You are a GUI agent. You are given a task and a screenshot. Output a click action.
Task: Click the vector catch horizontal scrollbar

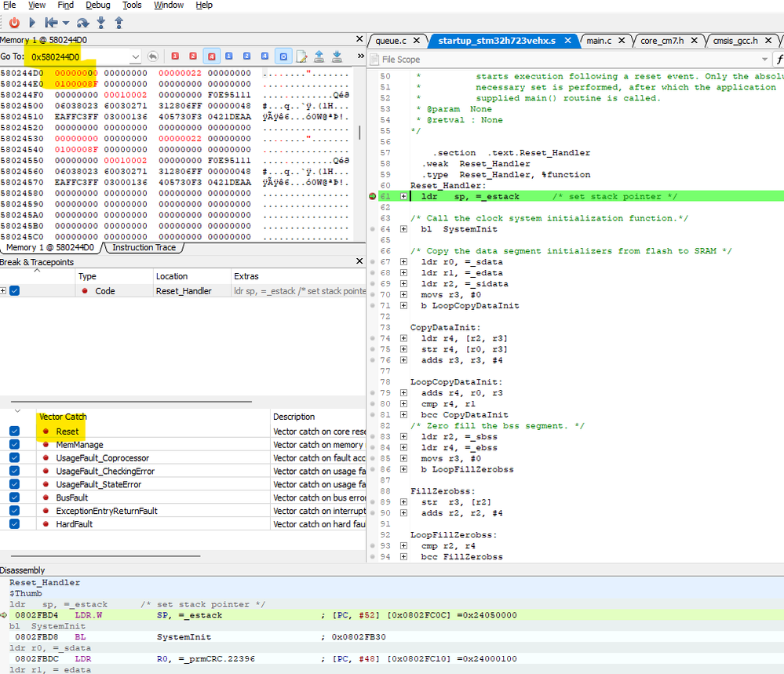105,556
